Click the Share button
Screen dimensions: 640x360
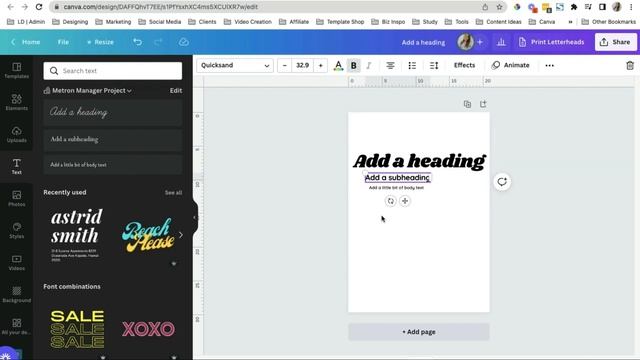point(616,42)
